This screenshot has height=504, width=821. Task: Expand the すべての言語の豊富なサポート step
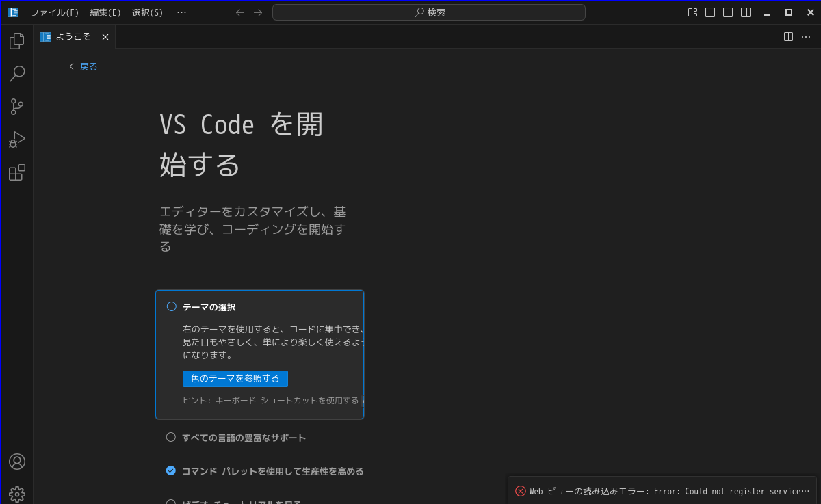tap(244, 438)
